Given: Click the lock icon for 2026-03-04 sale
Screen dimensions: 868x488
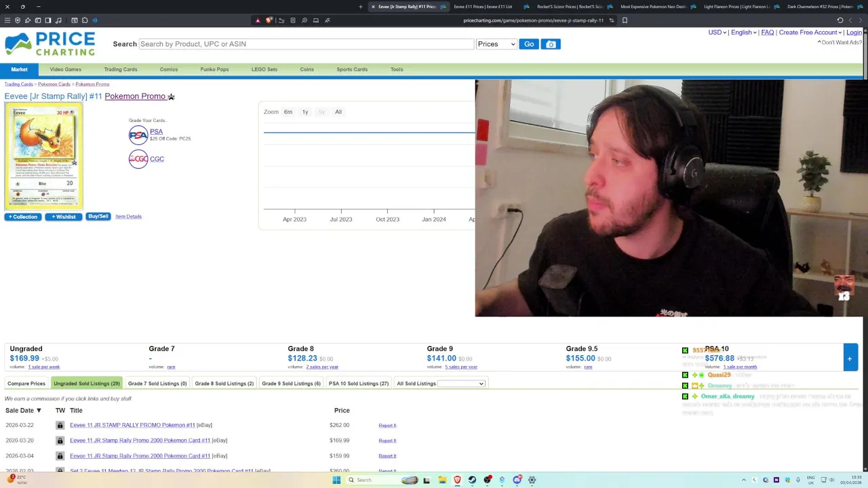Looking at the screenshot, I should [x=60, y=456].
